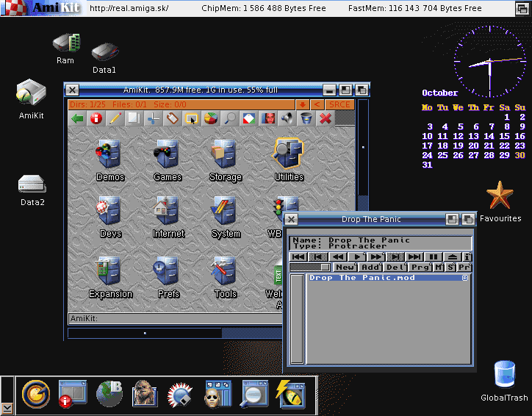
Task: Fast forward the playing module
Action: coord(376,257)
